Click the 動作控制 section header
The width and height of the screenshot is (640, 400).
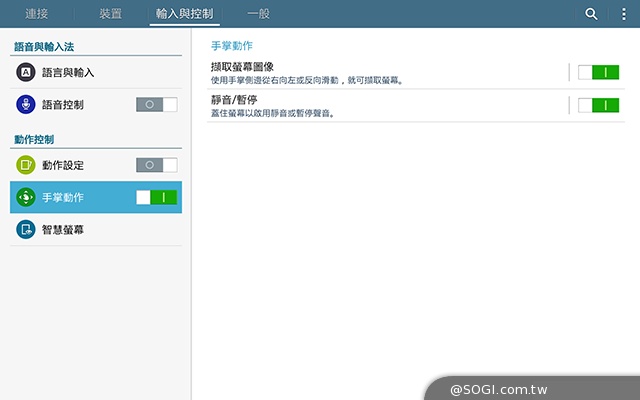[x=34, y=140]
